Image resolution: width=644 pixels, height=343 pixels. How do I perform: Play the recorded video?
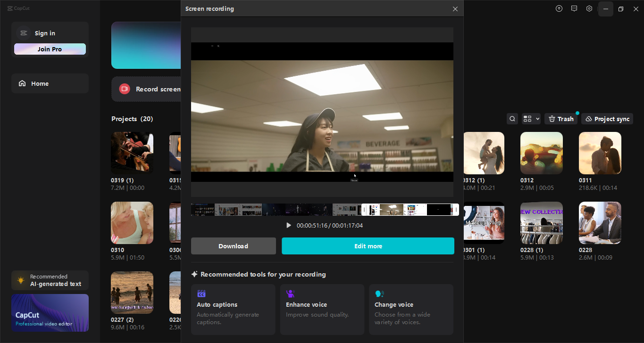point(289,225)
